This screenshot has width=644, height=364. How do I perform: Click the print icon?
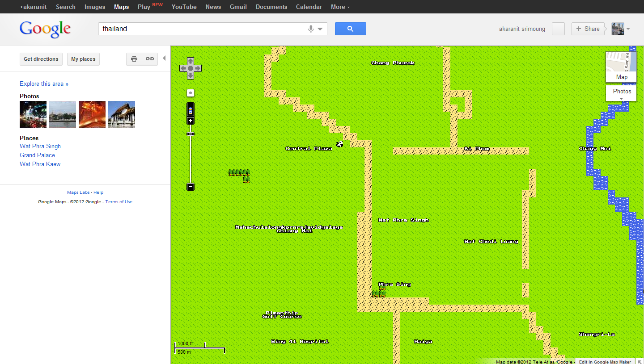click(134, 59)
